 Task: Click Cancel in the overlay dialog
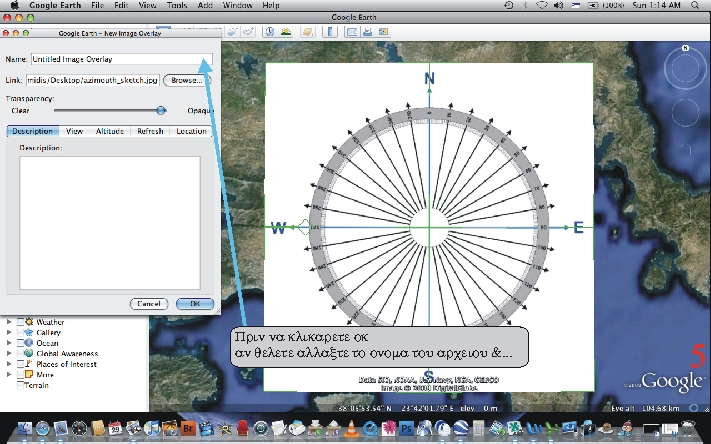click(x=149, y=303)
